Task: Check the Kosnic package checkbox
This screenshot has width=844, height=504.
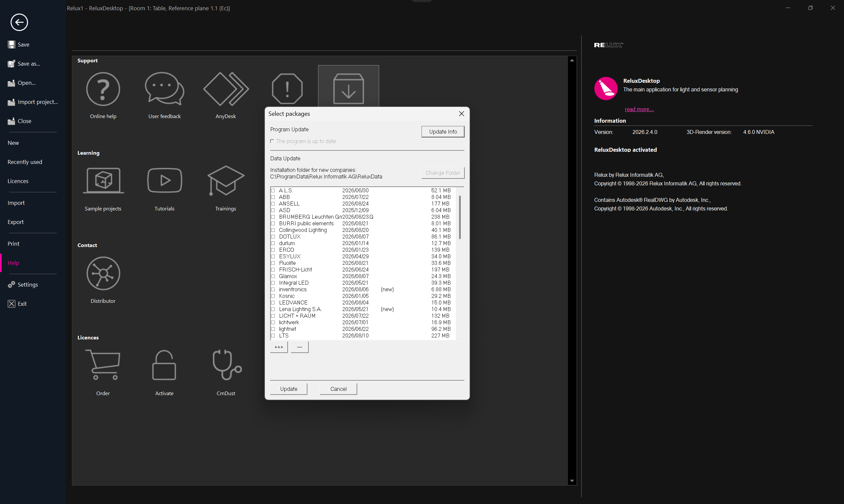Action: [x=273, y=296]
